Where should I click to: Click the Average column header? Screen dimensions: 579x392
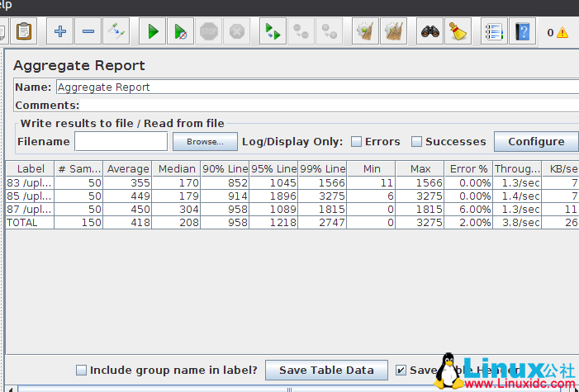tap(128, 168)
